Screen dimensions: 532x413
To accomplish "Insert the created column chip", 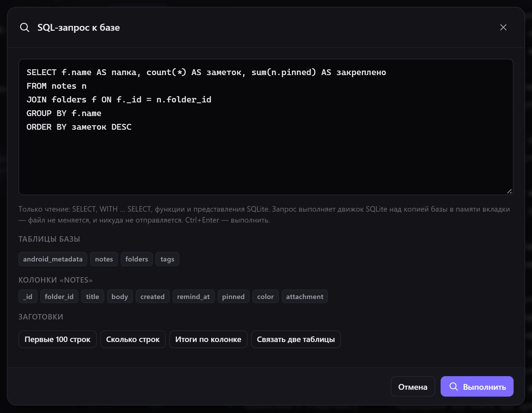I will pyautogui.click(x=152, y=296).
